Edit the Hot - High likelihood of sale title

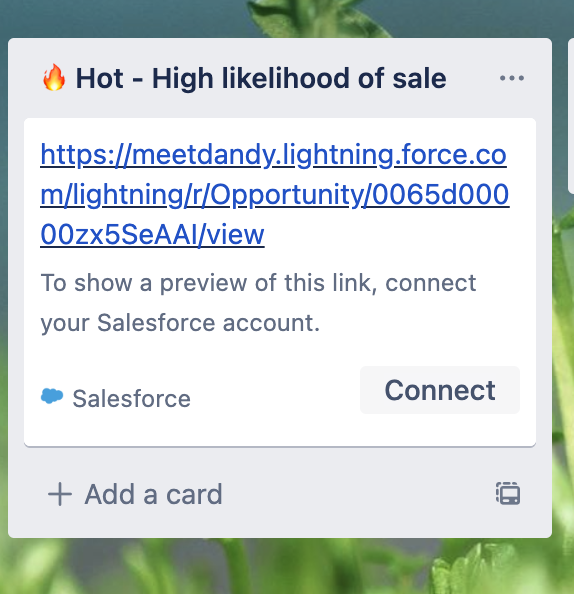tap(261, 78)
